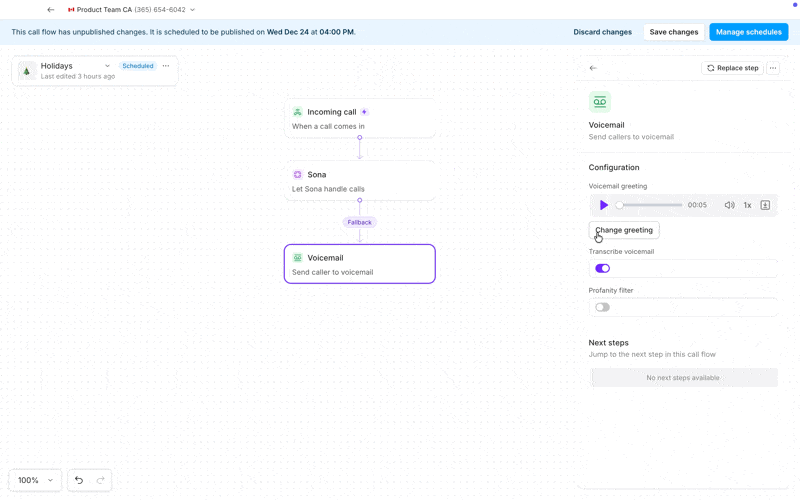The width and height of the screenshot is (800, 500).
Task: Click the Scheduled status badge
Action: [x=138, y=66]
